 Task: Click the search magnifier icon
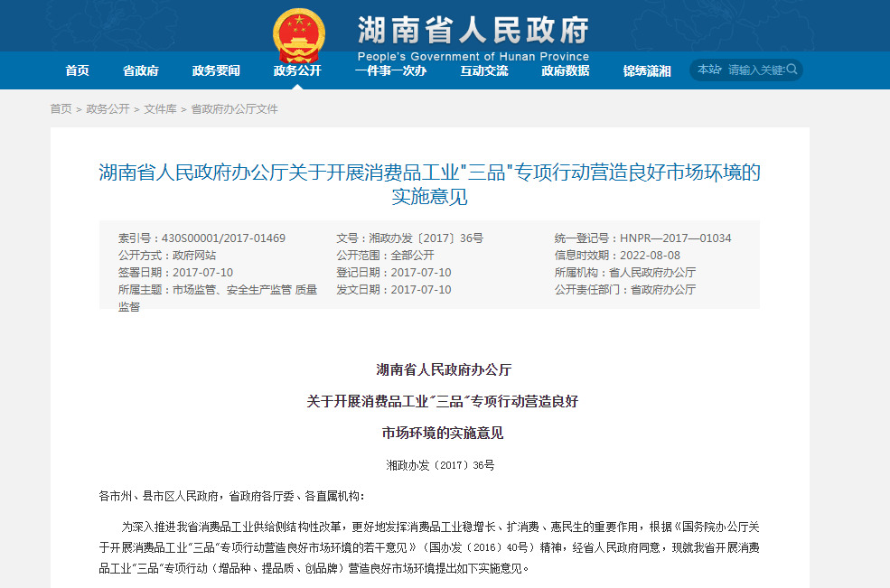(x=792, y=70)
